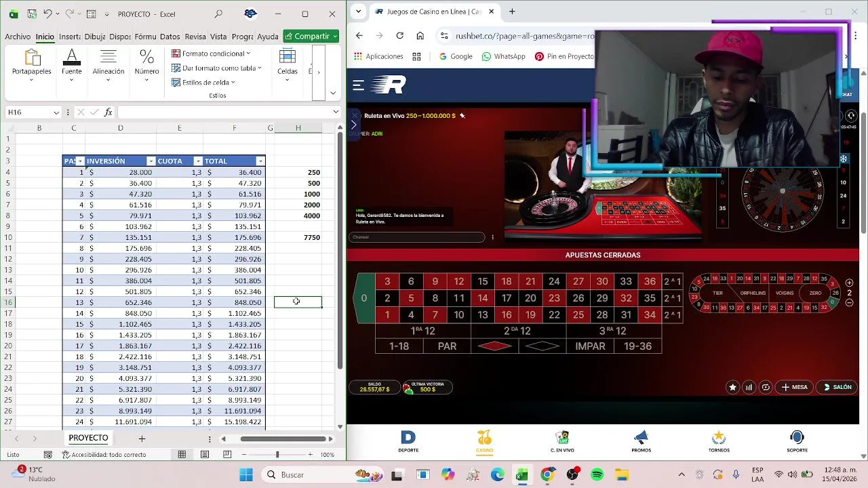
Task: Open Portapapeles clipboard group
Action: [x=31, y=65]
